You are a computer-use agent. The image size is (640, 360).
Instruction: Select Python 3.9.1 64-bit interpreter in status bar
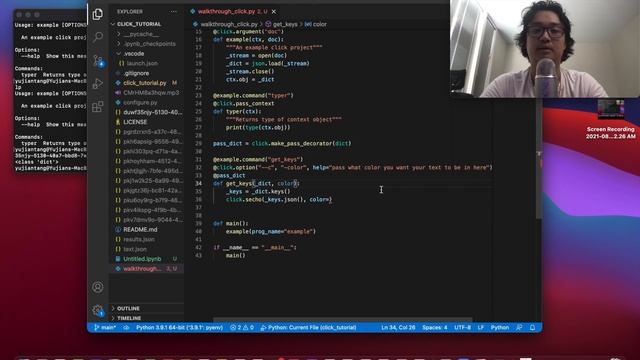180,328
